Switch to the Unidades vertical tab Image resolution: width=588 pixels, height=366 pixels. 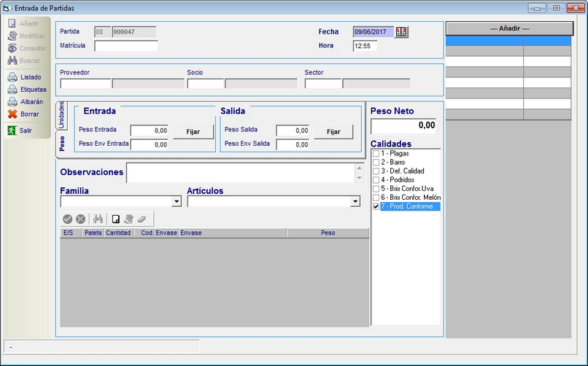click(x=61, y=115)
